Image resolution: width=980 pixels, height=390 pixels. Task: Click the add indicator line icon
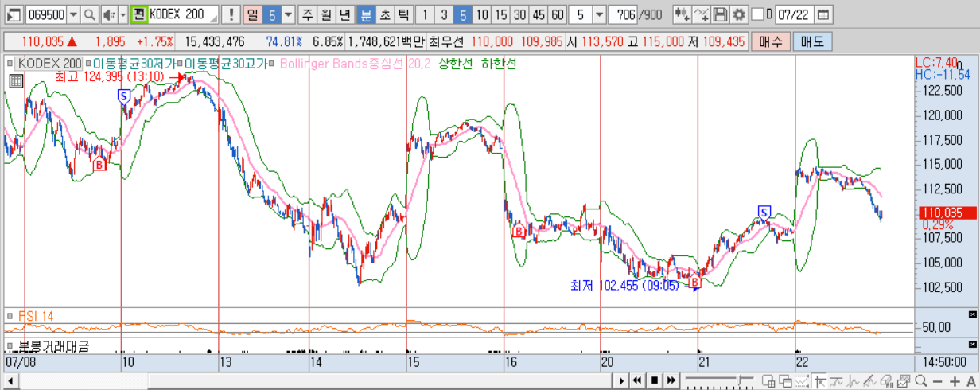(701, 14)
